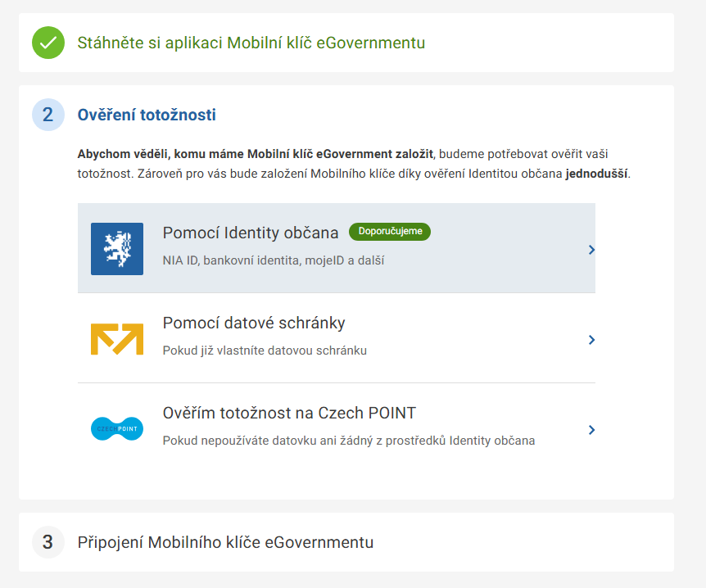This screenshot has height=588, width=706.
Task: Select "Pomocí Identity občana" verification option
Action: (251, 233)
